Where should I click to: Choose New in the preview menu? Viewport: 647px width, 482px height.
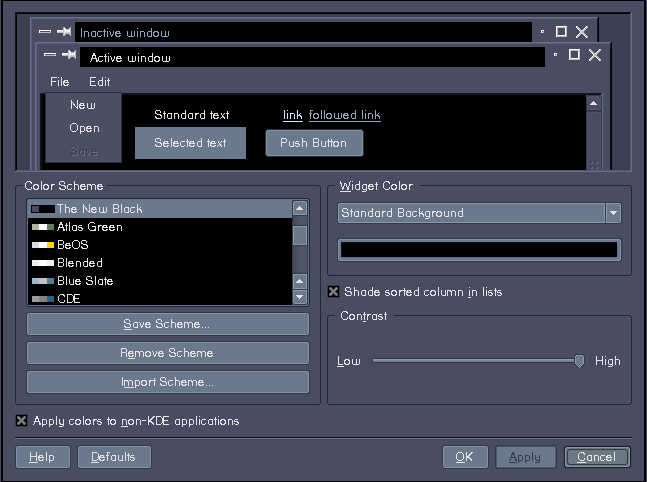click(83, 105)
